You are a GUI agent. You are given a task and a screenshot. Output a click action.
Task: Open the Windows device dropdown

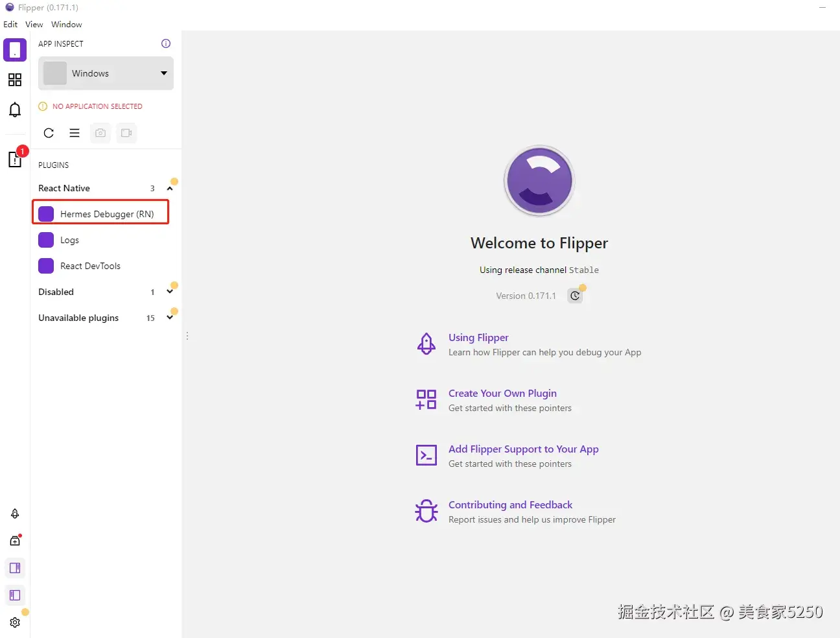[106, 73]
